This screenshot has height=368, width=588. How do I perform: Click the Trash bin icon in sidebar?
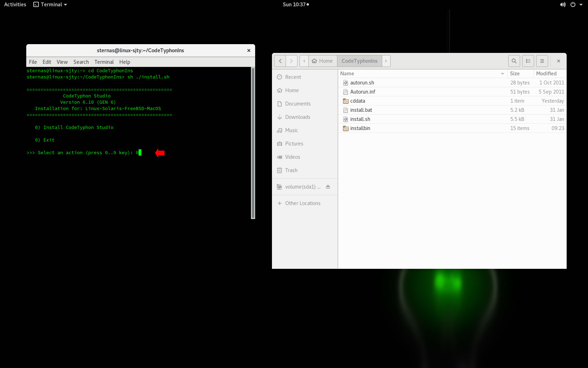pyautogui.click(x=279, y=170)
